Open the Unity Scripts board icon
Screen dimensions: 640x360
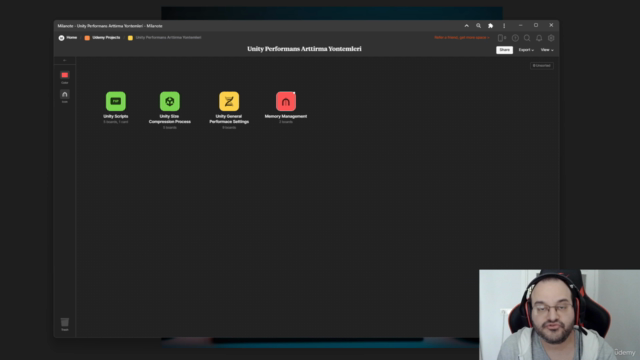[116, 101]
